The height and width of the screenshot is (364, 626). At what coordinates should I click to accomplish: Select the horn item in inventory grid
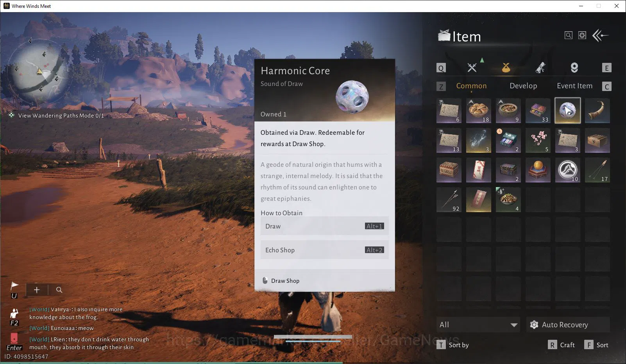point(597,111)
